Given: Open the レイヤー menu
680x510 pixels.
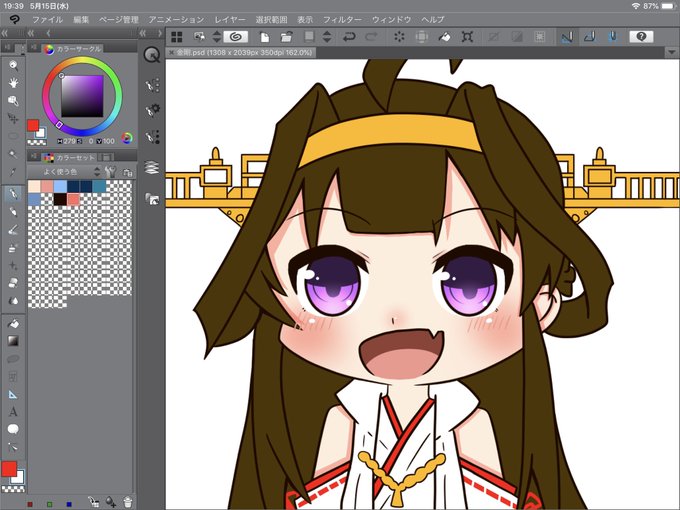Looking at the screenshot, I should 230,20.
